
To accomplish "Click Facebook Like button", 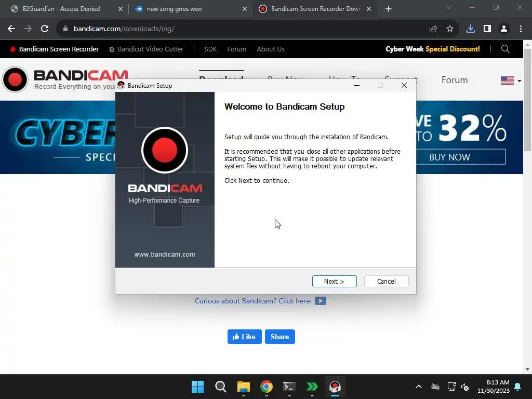I will point(244,337).
